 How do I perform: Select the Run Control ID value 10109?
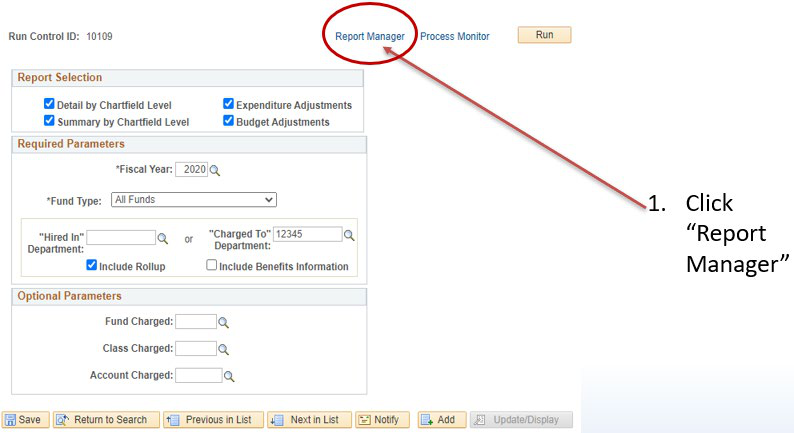coord(99,36)
